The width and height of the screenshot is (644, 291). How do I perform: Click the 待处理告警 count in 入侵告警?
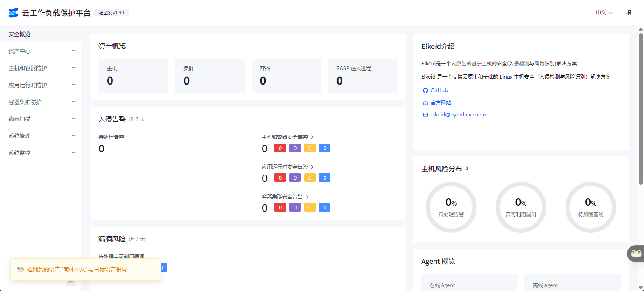pos(101,148)
